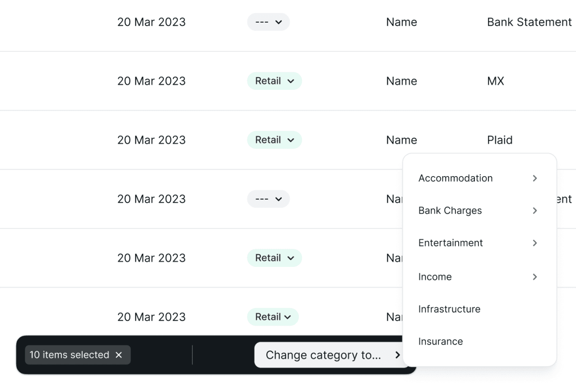Clear selection with X on items selected chip
This screenshot has width=576, height=392.
[119, 355]
